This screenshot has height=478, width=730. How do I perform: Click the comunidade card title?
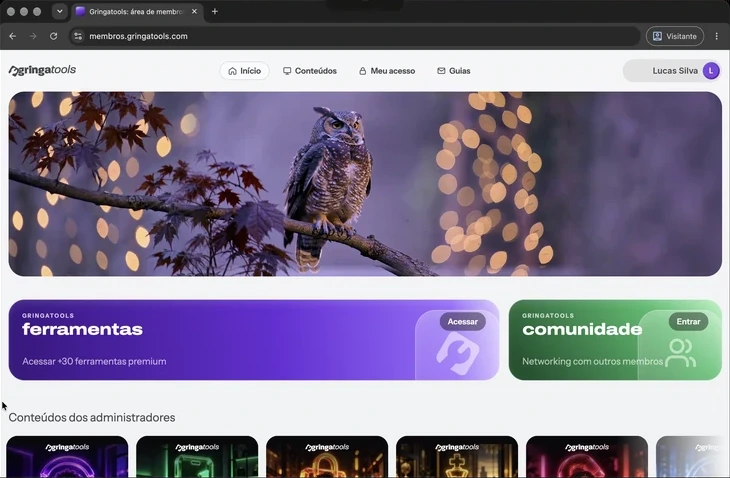582,329
